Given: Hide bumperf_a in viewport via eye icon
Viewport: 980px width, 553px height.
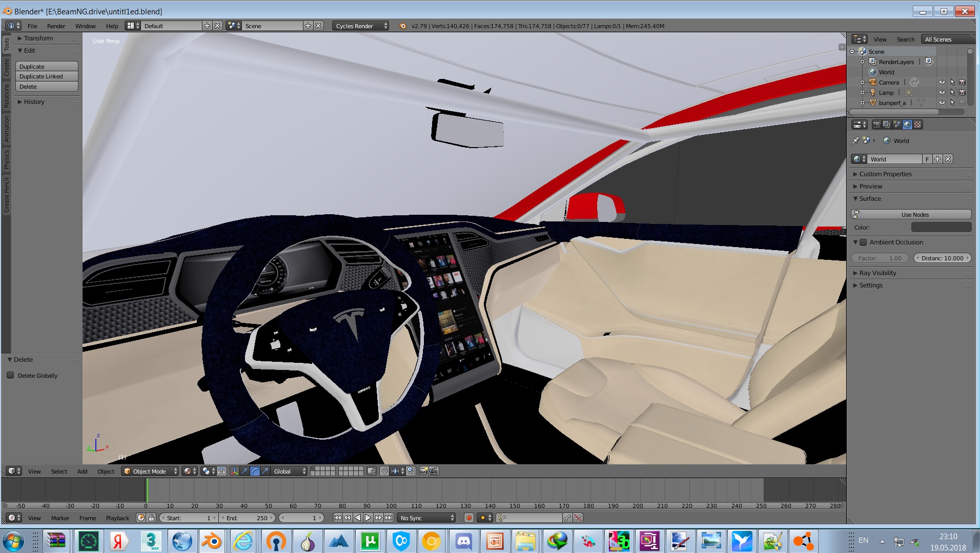Looking at the screenshot, I should (x=942, y=103).
